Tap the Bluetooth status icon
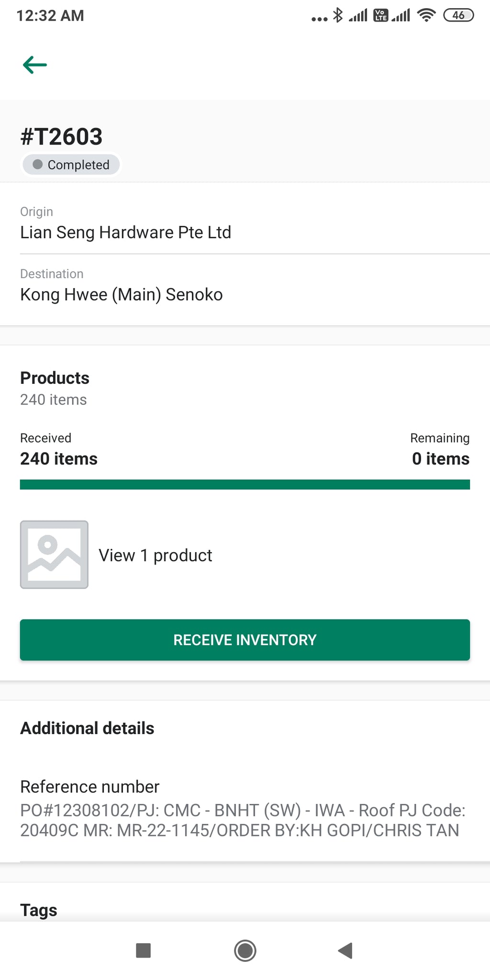This screenshot has width=490, height=980. [x=338, y=15]
